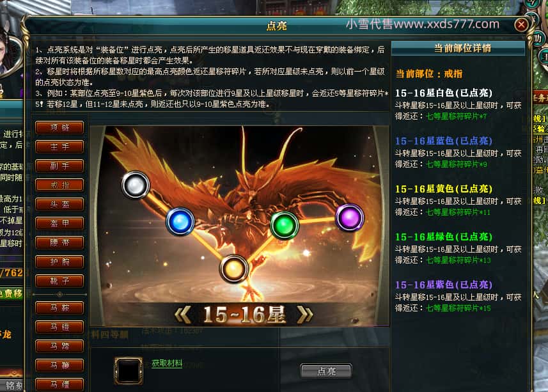Image resolution: width=548 pixels, height=392 pixels.
Task: Select the white orb node
Action: (136, 185)
